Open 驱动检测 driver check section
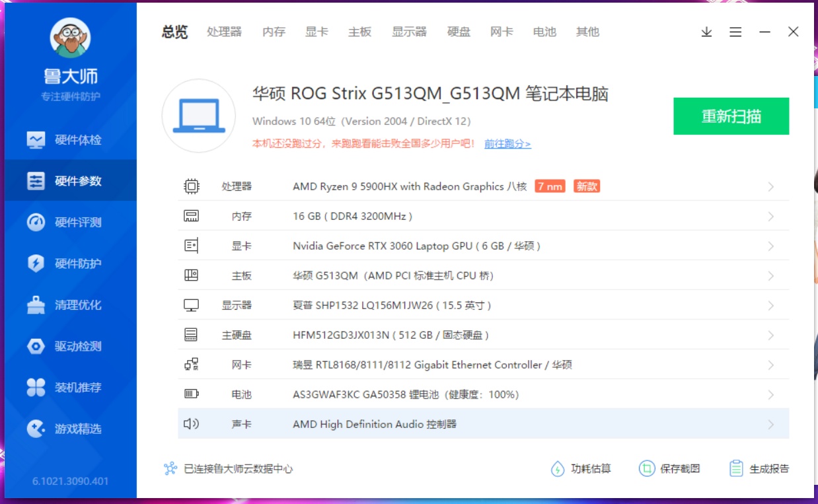This screenshot has height=504, width=818. pos(70,346)
